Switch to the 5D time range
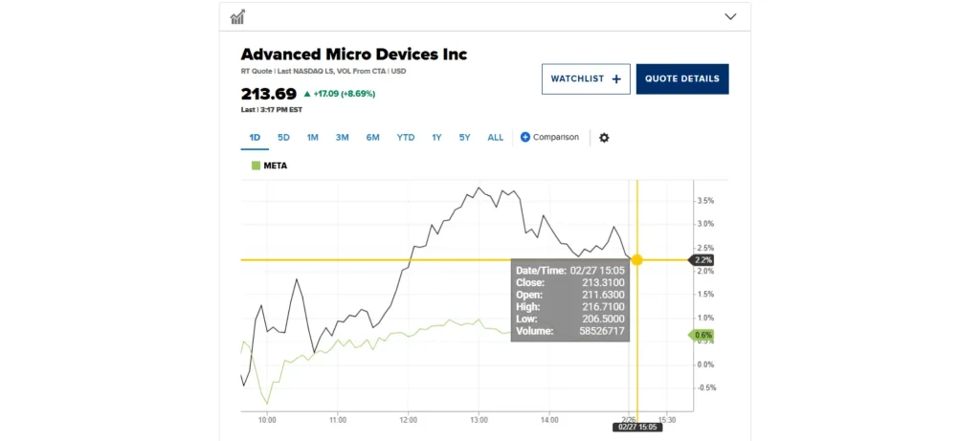 tap(283, 138)
